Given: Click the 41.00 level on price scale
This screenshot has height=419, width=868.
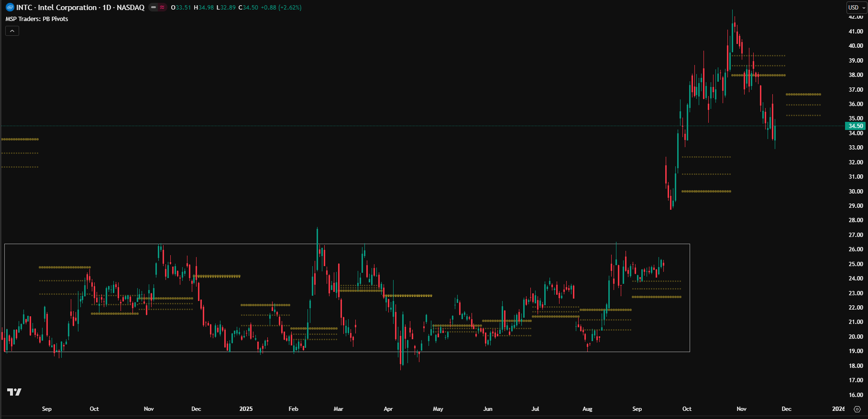Looking at the screenshot, I should [856, 32].
